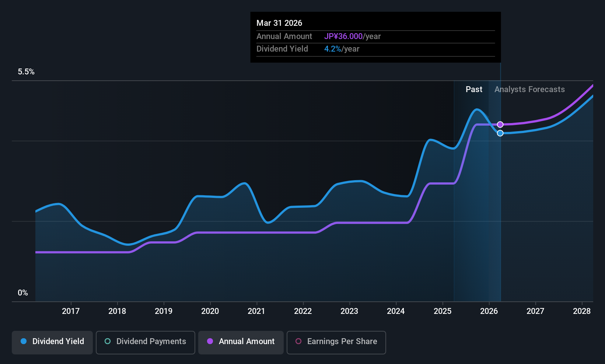Click the Mar 31 2026 tooltip date
Viewport: 605px width, 364px height.
click(279, 23)
